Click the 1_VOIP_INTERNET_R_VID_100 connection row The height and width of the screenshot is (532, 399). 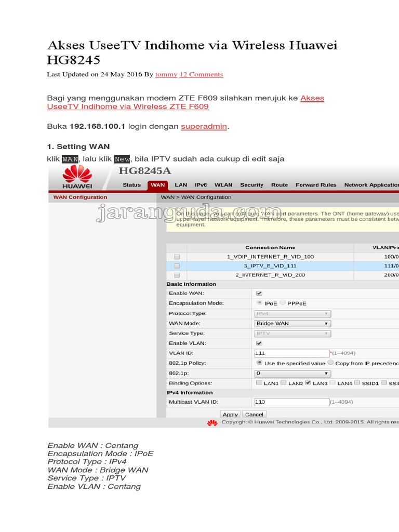pyautogui.click(x=283, y=257)
